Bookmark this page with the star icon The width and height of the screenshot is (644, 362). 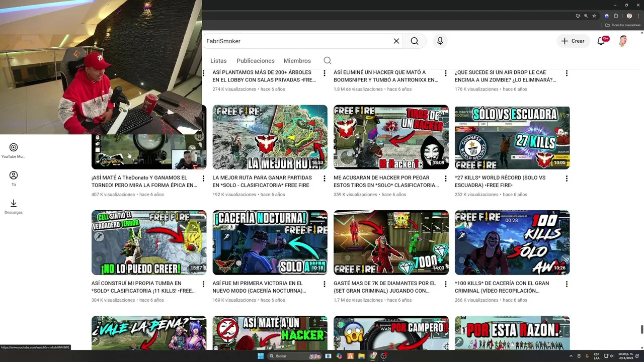[594, 16]
